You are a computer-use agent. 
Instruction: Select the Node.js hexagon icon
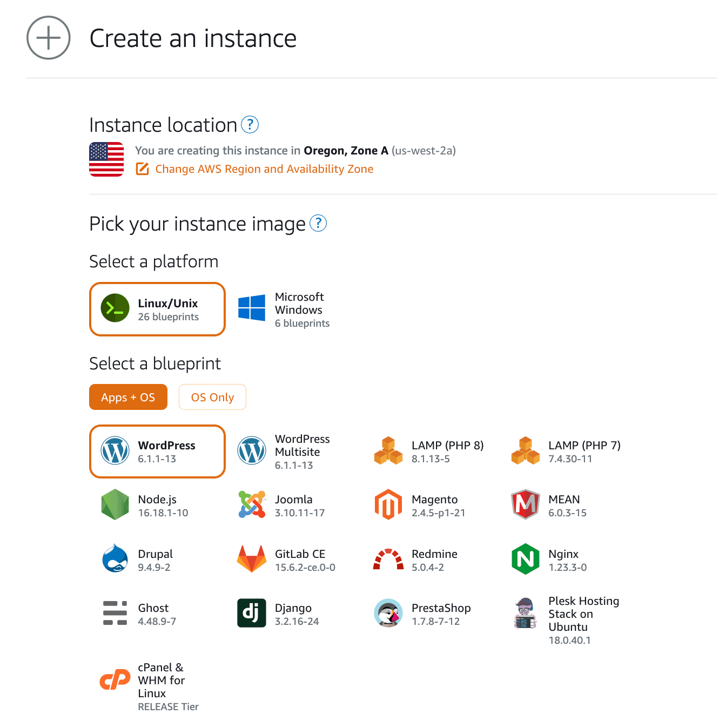115,505
